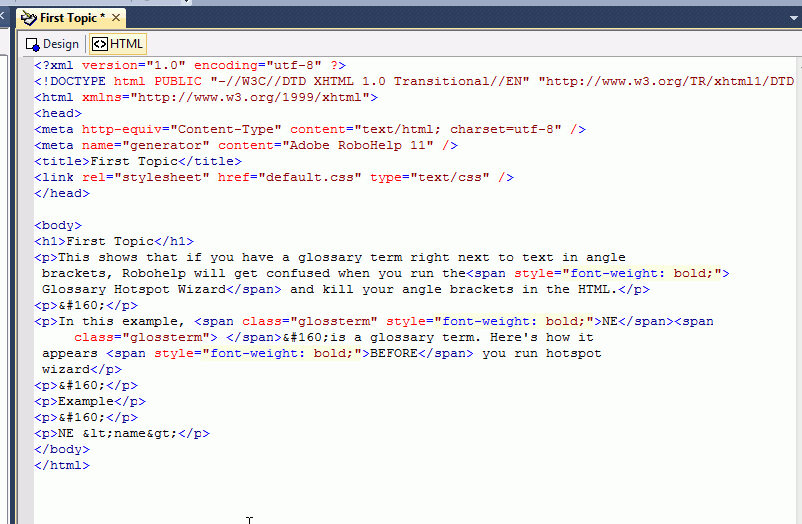Image resolution: width=802 pixels, height=524 pixels.
Task: Click the opening head tag
Action: [x=58, y=113]
